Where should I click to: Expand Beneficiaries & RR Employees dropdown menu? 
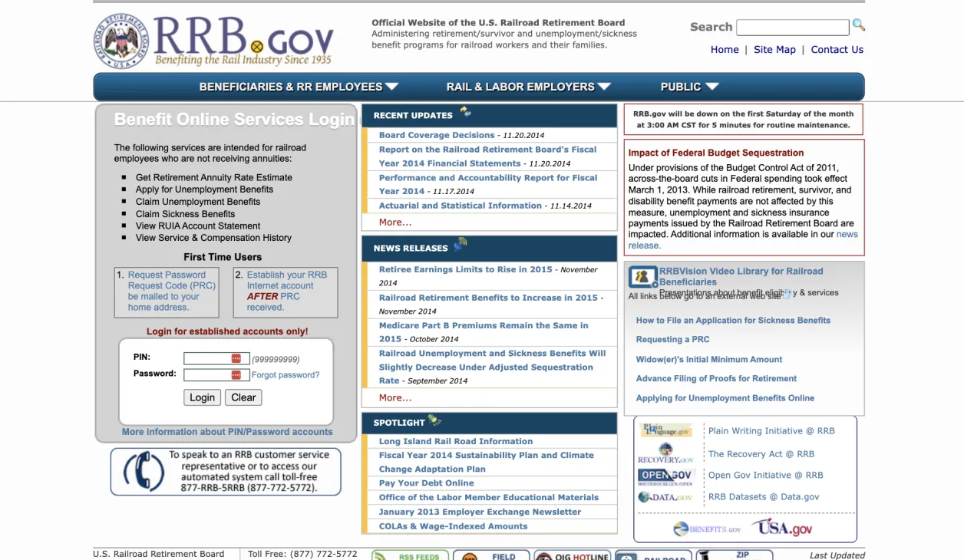pyautogui.click(x=299, y=87)
